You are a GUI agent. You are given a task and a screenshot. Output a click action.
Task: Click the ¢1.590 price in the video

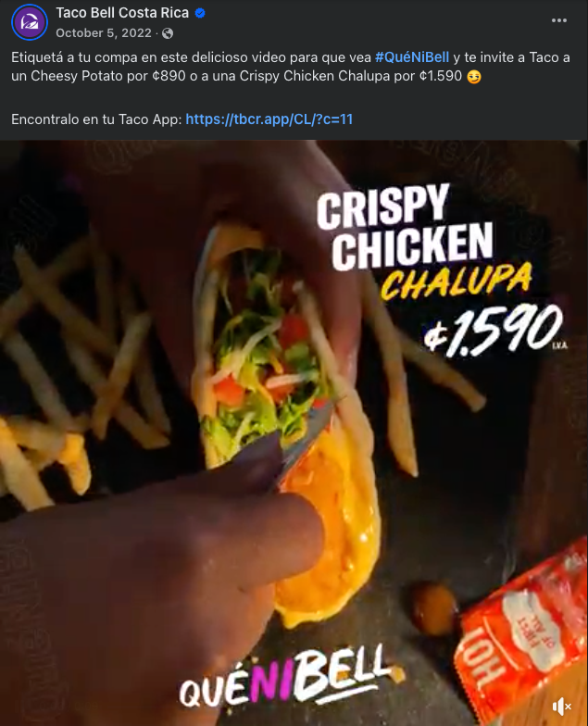point(493,330)
